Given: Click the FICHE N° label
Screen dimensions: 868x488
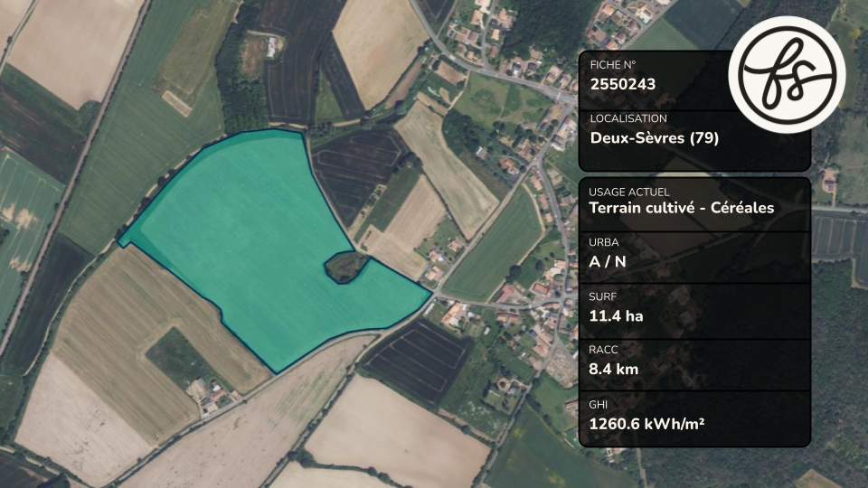Looking at the screenshot, I should coord(613,65).
